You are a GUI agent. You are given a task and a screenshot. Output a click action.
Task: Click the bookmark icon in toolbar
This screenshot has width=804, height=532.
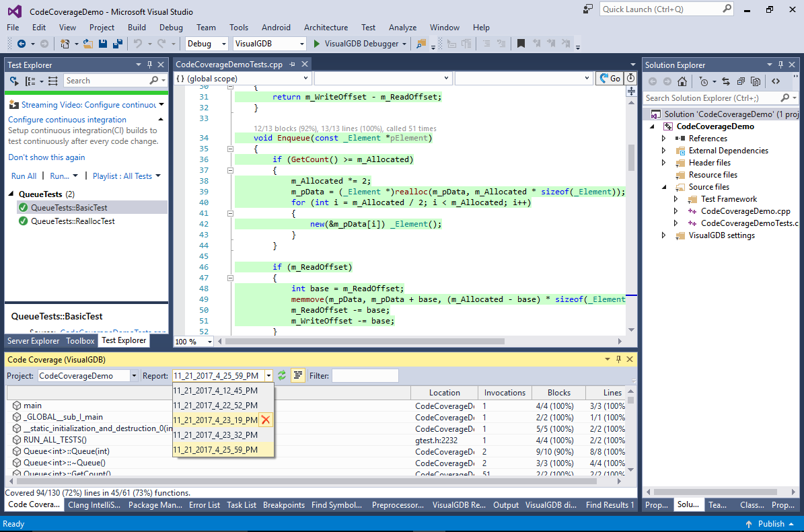pyautogui.click(x=521, y=44)
